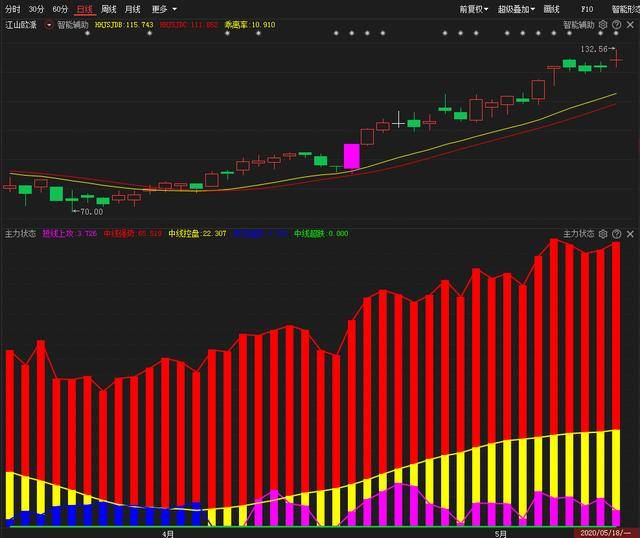This screenshot has height=538, width=640.
Task: Toggle 智能辅助 label at right of chart header
Action: click(578, 24)
